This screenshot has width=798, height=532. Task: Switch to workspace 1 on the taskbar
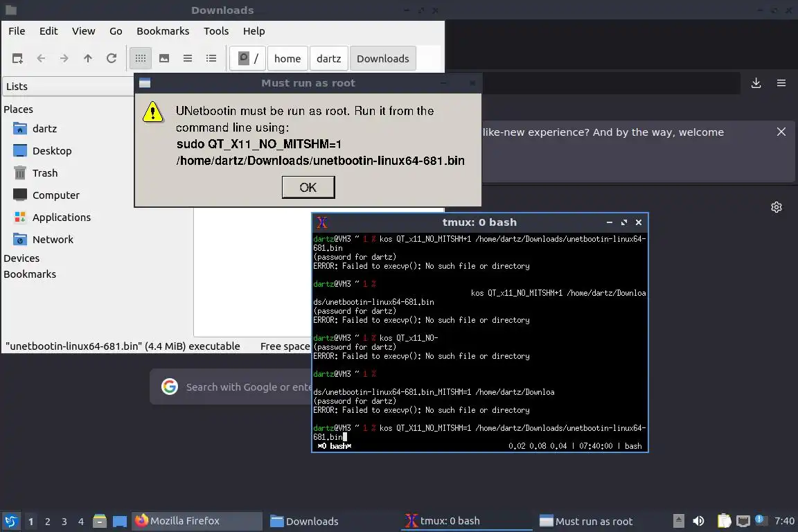coord(30,522)
